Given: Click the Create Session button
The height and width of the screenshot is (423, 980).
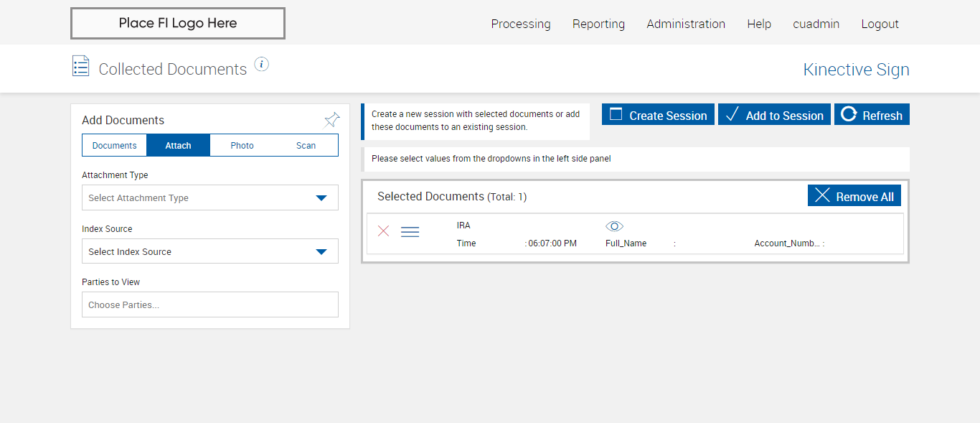Looking at the screenshot, I should click(658, 115).
